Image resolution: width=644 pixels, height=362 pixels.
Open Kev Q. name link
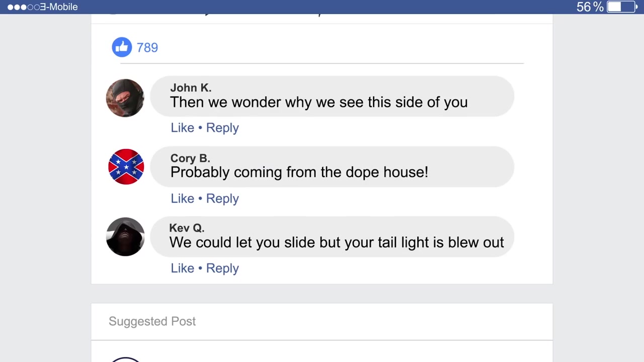point(187,228)
